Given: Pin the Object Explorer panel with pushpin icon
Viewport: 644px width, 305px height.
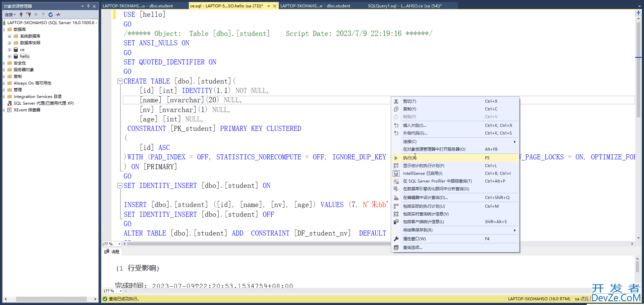Looking at the screenshot, I should (x=89, y=6).
